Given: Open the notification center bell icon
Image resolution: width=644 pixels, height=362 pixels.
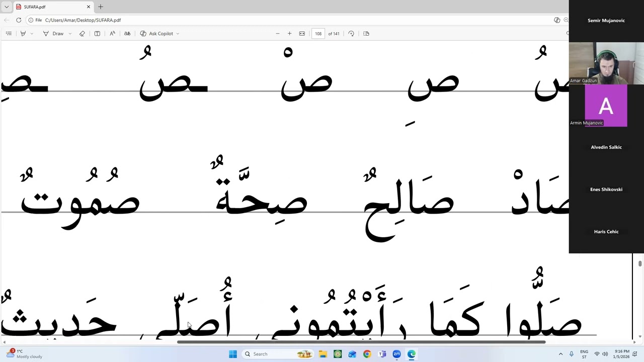Looking at the screenshot, I should (635, 354).
